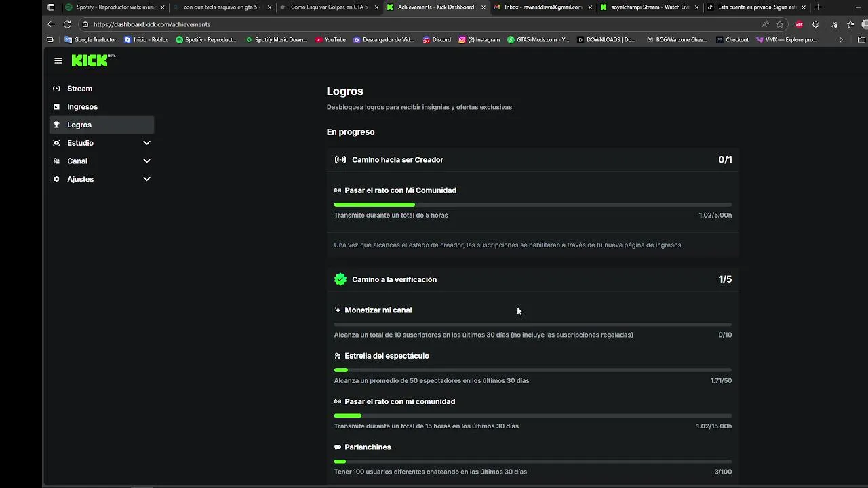Click the Kick logo
The width and height of the screenshot is (868, 488).
[93, 60]
